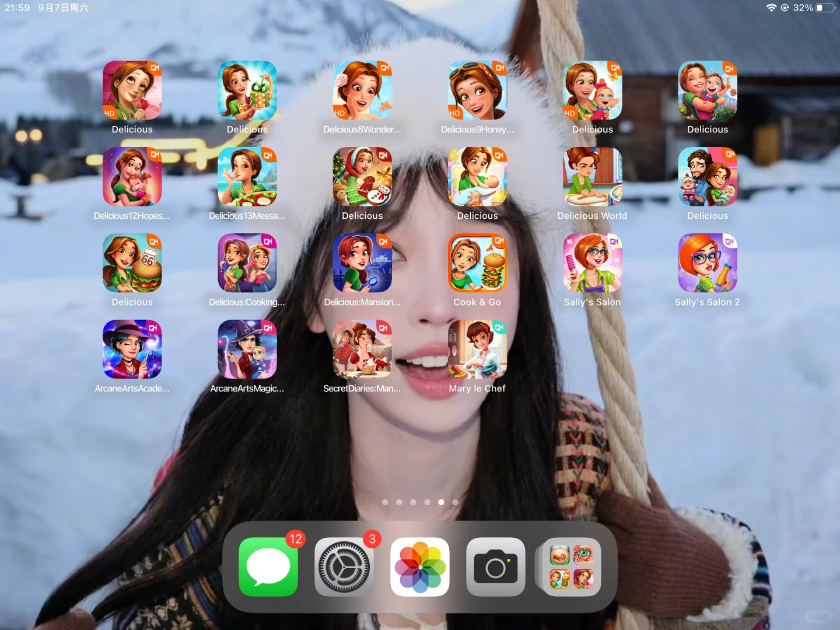840x630 pixels.
Task: Tap the date 9月7日周六 in the status bar
Action: (64, 8)
